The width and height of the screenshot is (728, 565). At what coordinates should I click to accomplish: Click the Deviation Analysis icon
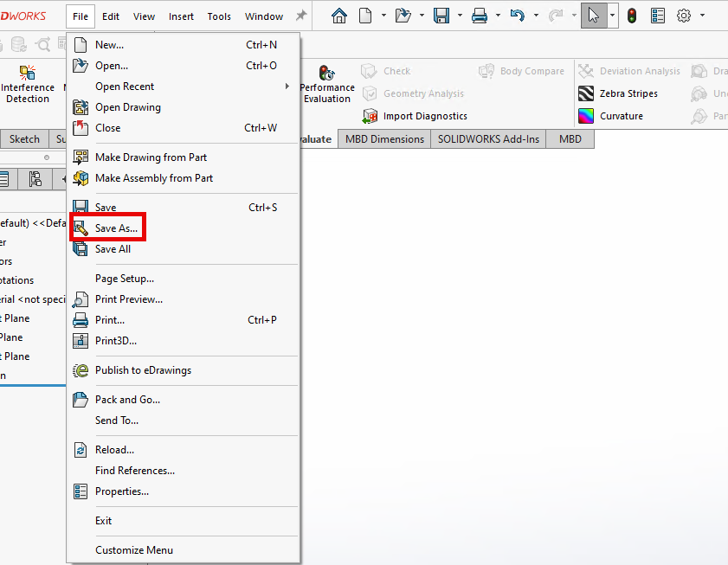586,71
